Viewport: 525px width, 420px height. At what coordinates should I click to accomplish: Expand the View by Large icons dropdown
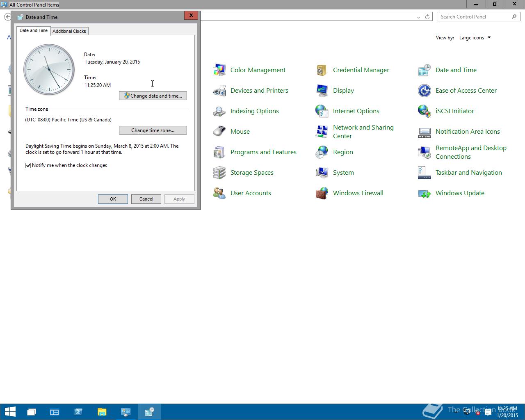(x=475, y=38)
